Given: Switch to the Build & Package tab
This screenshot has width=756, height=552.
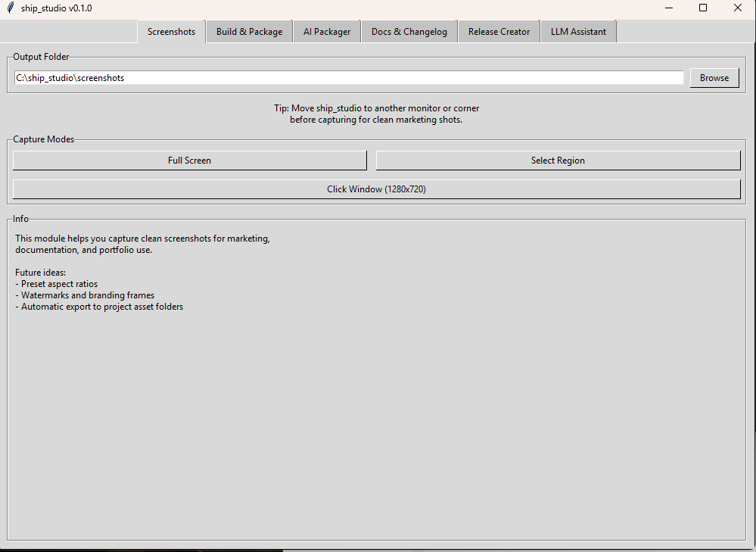Looking at the screenshot, I should click(x=248, y=31).
